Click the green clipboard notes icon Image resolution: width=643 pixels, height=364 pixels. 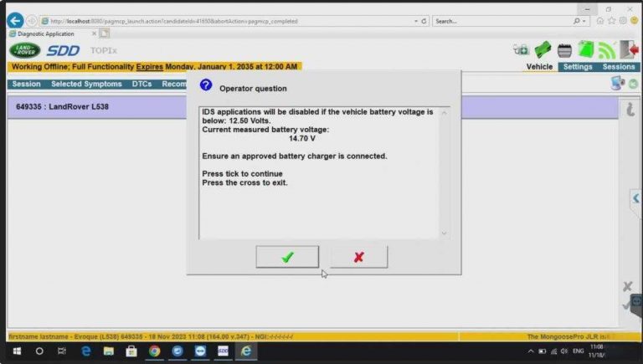coord(543,50)
